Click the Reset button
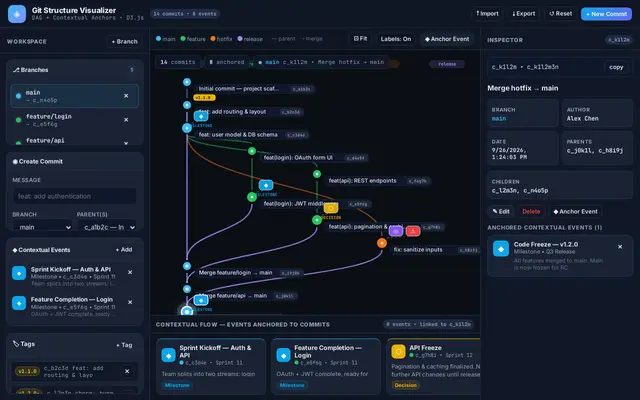The width and height of the screenshot is (640, 400). coord(560,14)
